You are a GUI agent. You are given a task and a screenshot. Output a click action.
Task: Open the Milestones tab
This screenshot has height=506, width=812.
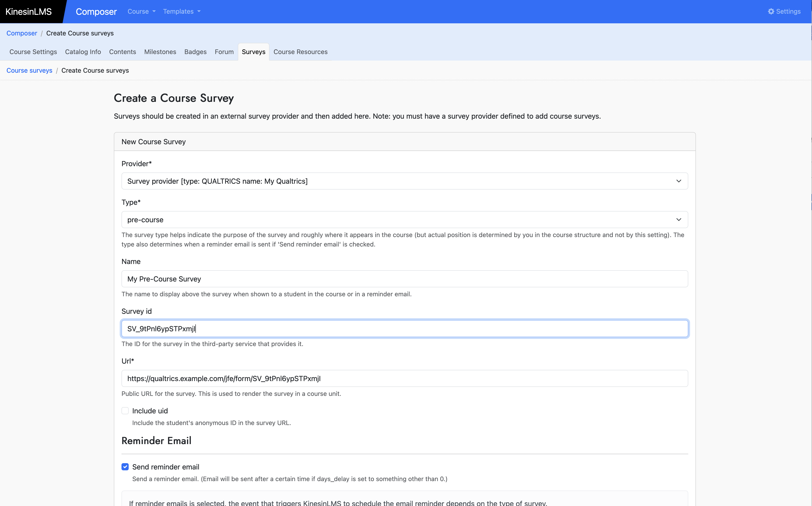pos(160,52)
